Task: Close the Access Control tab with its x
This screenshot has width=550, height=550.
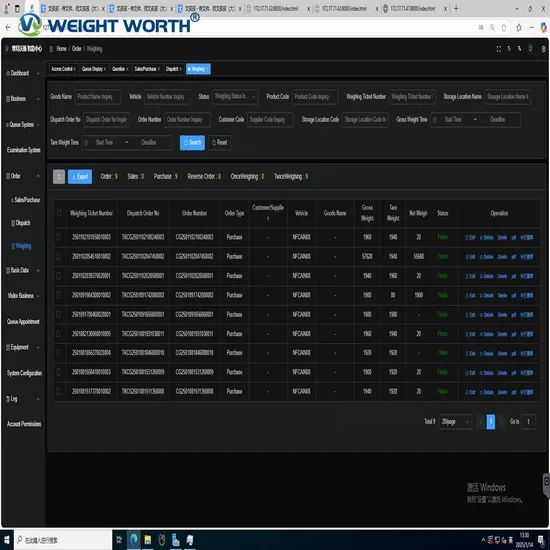Action: pyautogui.click(x=74, y=69)
